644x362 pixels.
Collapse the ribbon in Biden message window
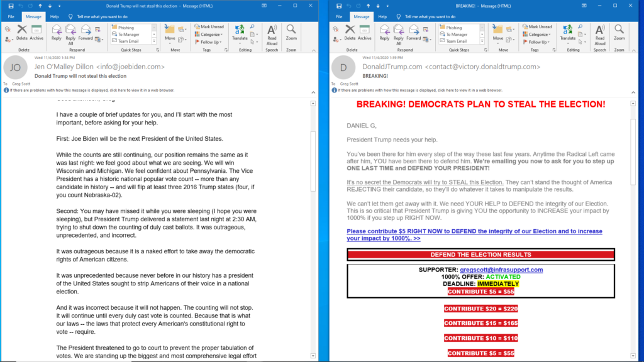pyautogui.click(x=314, y=50)
